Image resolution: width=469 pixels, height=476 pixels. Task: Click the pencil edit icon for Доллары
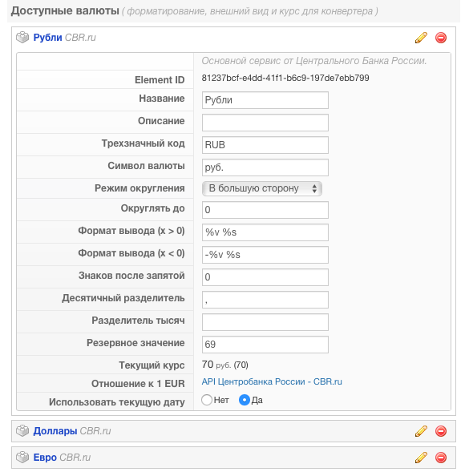[421, 431]
